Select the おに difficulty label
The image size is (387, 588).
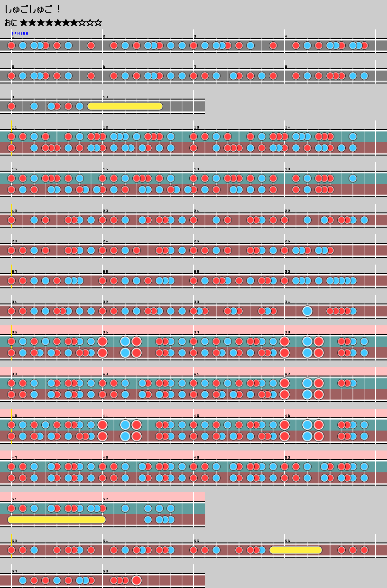click(x=11, y=23)
